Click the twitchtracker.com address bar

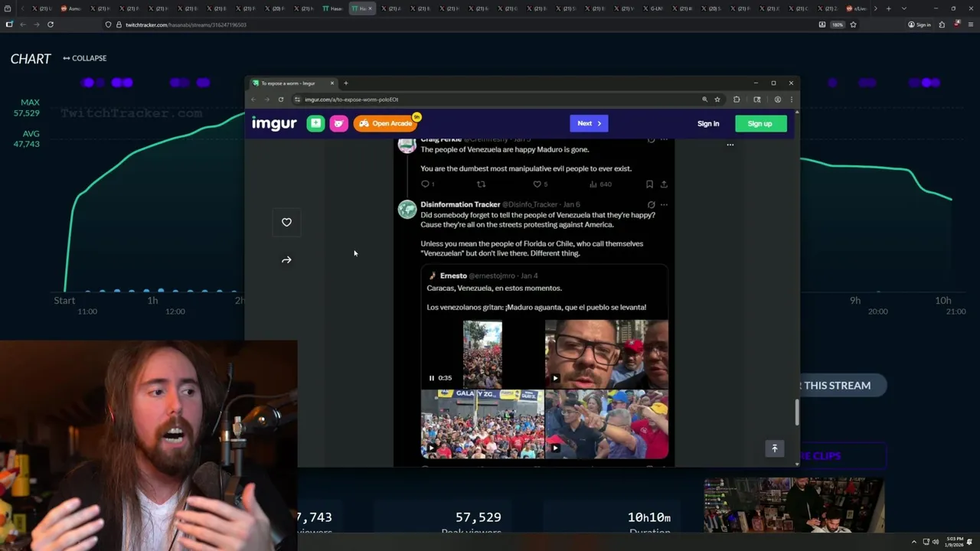(459, 24)
